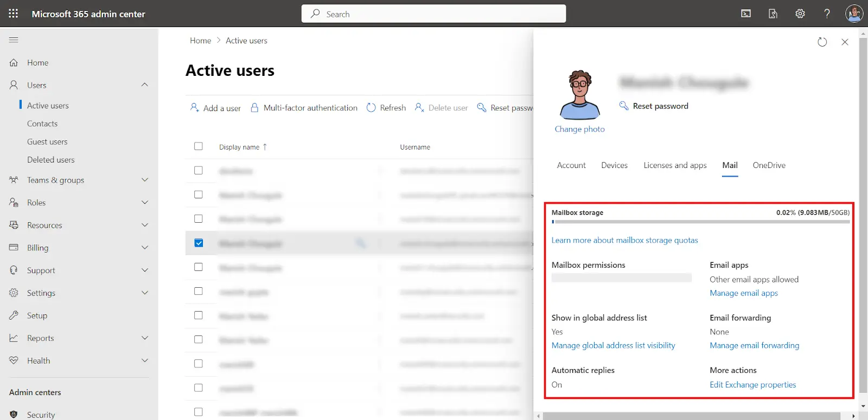This screenshot has width=868, height=420.
Task: Check the first user row checkbox
Action: 199,170
